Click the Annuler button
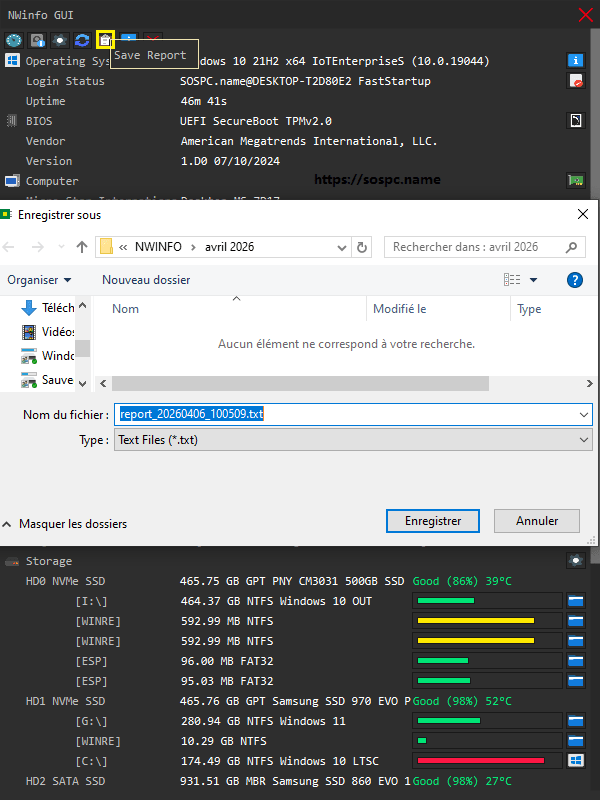The height and width of the screenshot is (800, 600). click(537, 521)
